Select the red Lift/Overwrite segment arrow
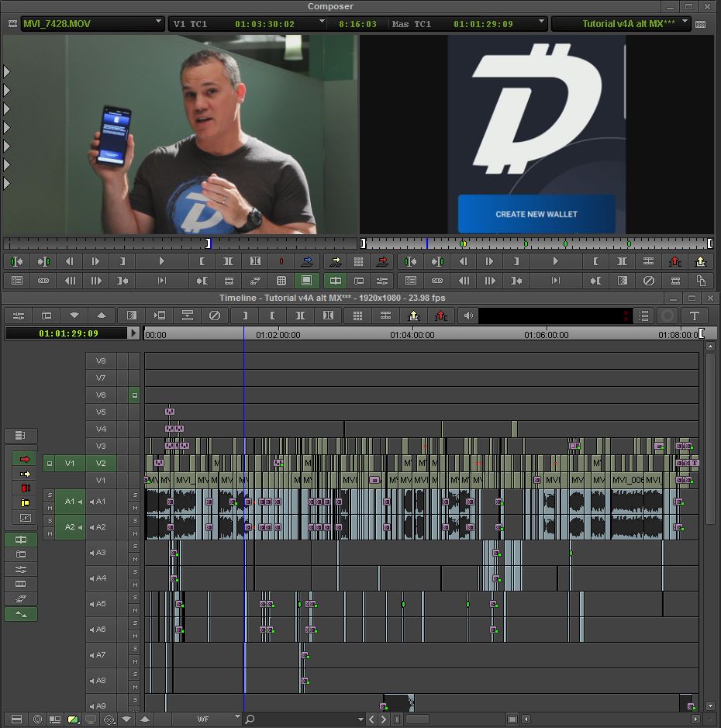Screen dimensions: 721x728 coord(25,459)
